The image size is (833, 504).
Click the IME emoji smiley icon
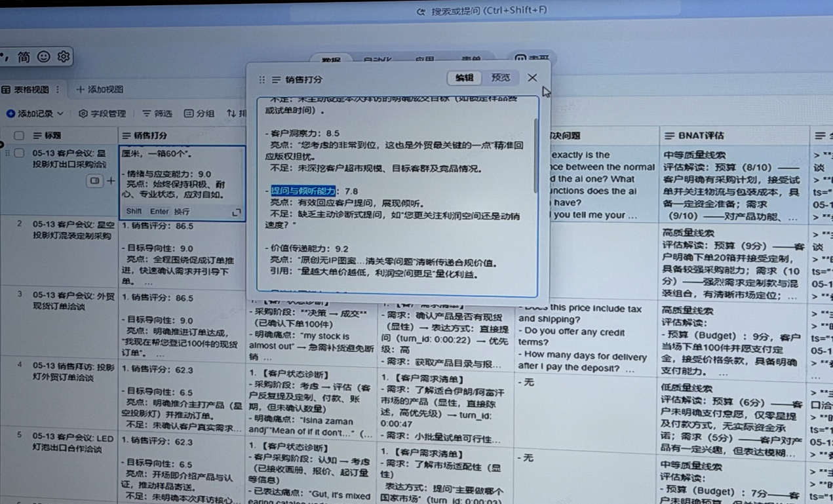43,57
